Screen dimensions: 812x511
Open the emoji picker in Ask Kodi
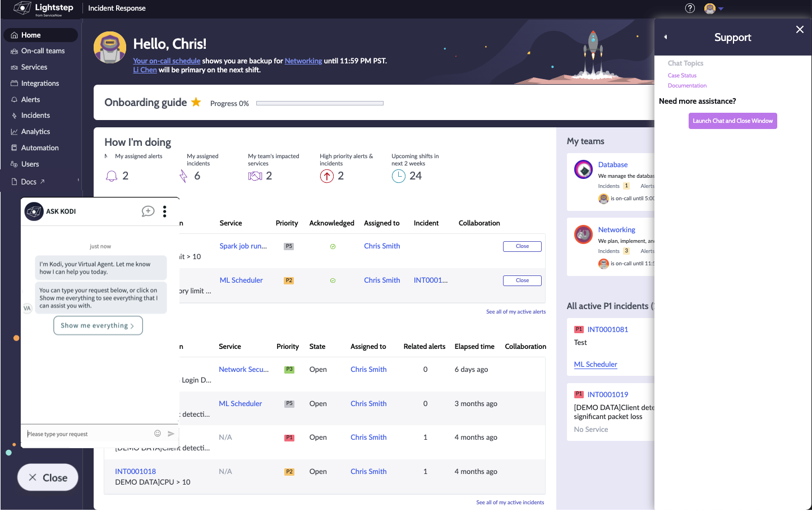click(158, 434)
